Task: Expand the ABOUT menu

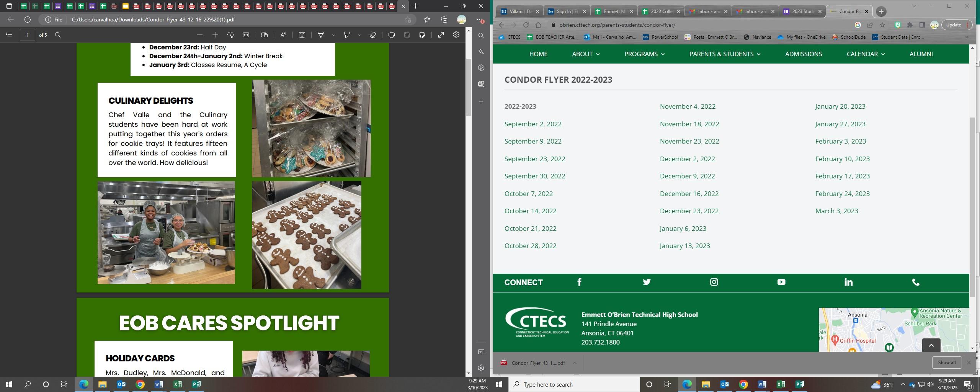Action: pyautogui.click(x=586, y=54)
